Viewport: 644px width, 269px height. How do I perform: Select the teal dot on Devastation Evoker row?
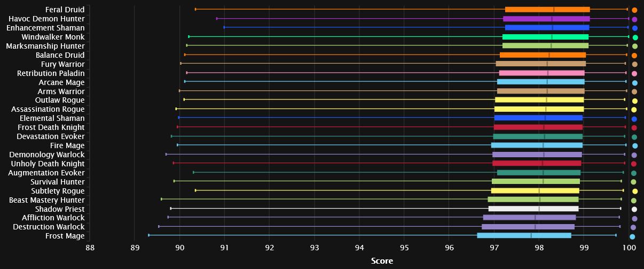coord(634,137)
